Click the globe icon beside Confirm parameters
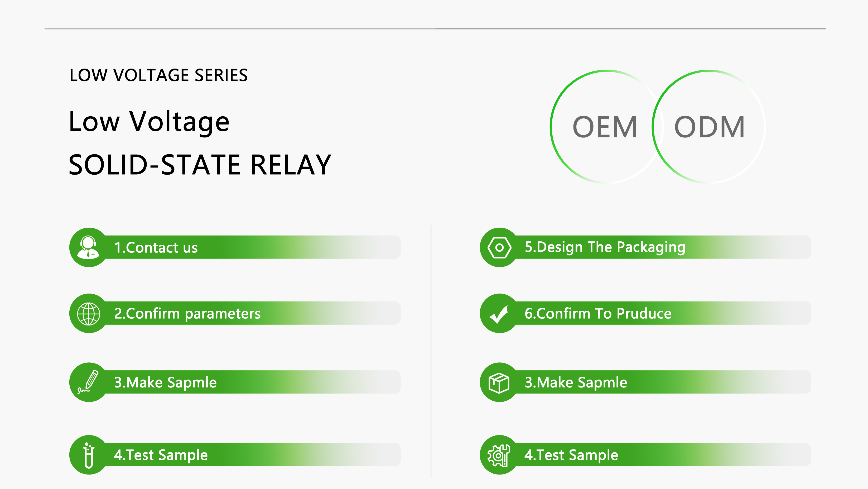868x489 pixels. point(89,314)
